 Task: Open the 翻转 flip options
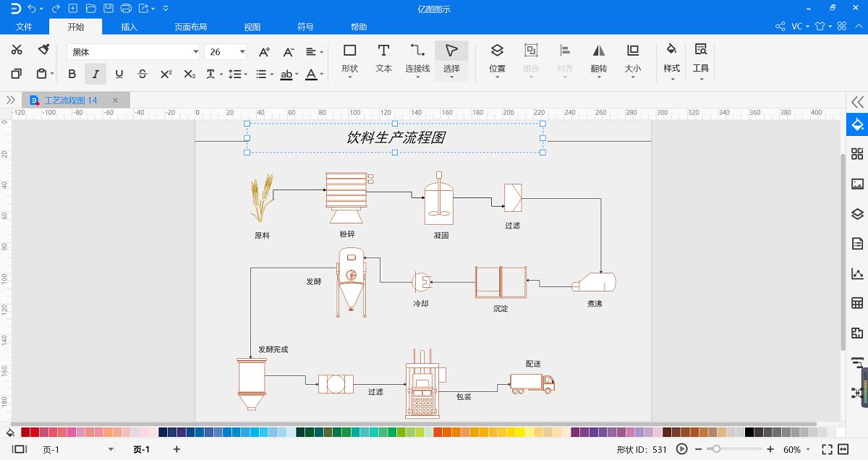599,61
